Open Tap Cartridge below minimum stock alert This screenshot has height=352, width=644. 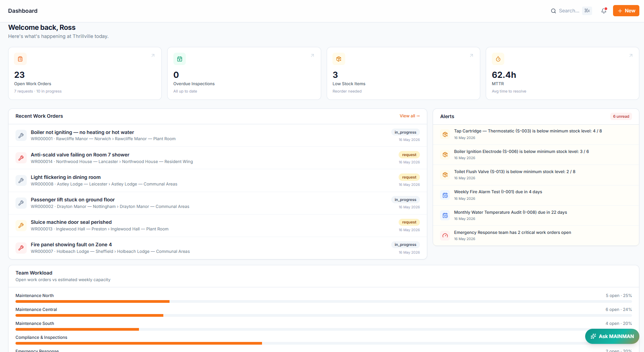click(536, 134)
